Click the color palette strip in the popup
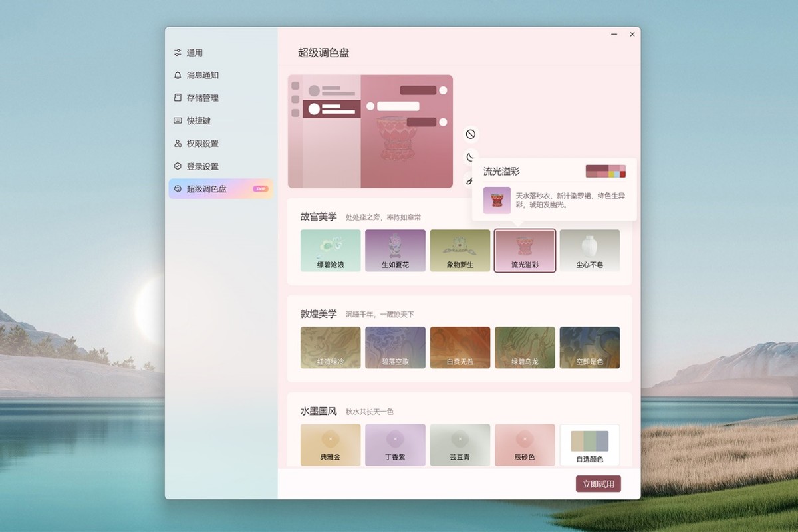This screenshot has height=532, width=798. 606,172
